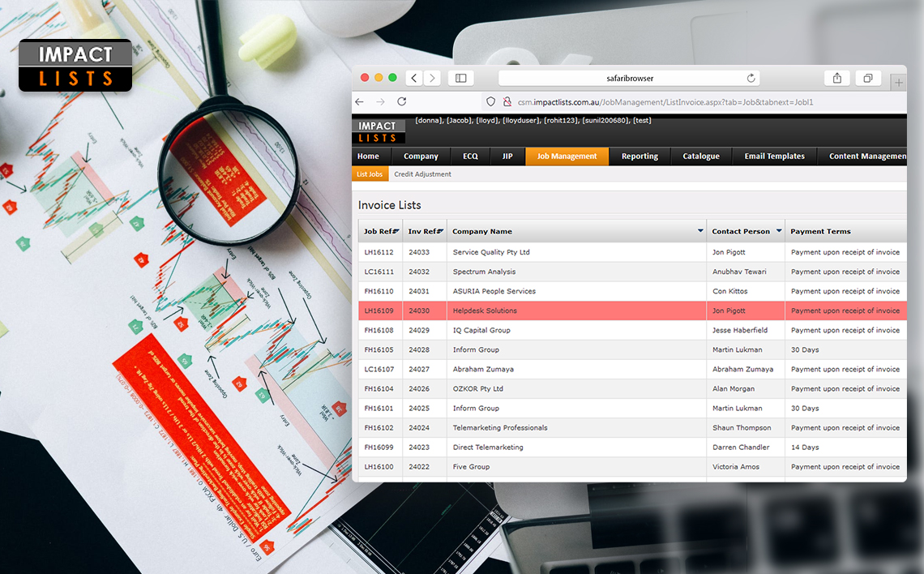
Task: Sort by Job Ref column icon
Action: click(396, 231)
